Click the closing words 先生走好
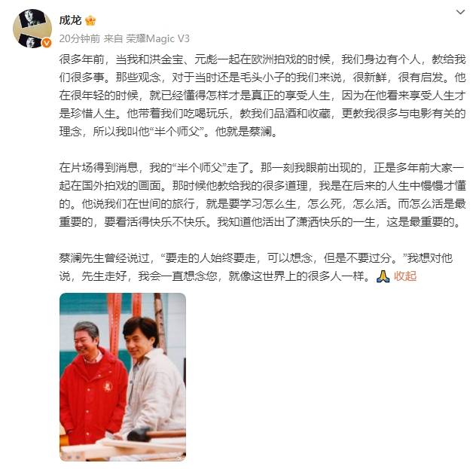Image resolution: width=476 pixels, height=469 pixels. 104,276
